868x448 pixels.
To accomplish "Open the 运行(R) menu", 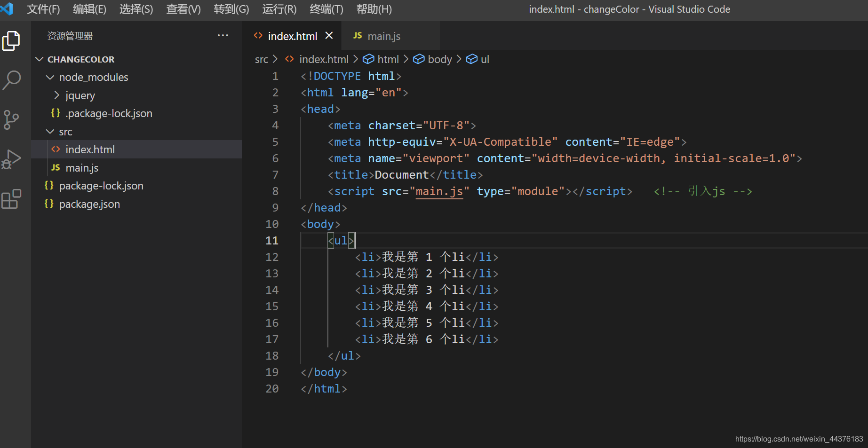I will [x=279, y=9].
